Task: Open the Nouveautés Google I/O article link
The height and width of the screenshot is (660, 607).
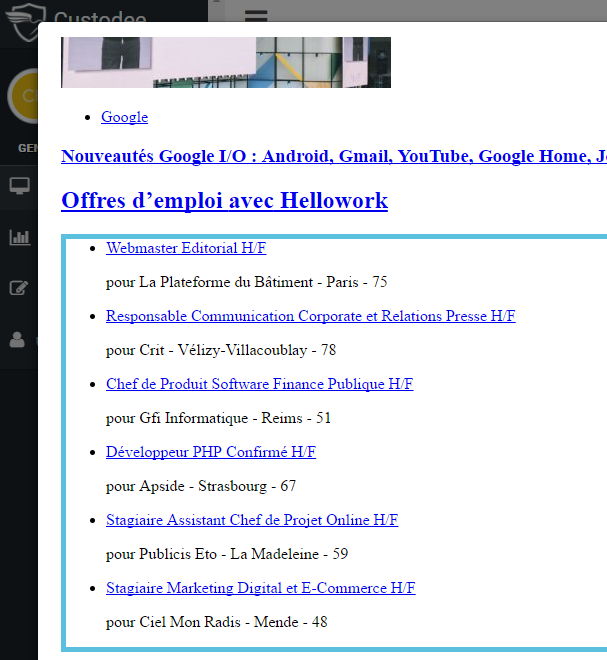Action: pyautogui.click(x=334, y=156)
